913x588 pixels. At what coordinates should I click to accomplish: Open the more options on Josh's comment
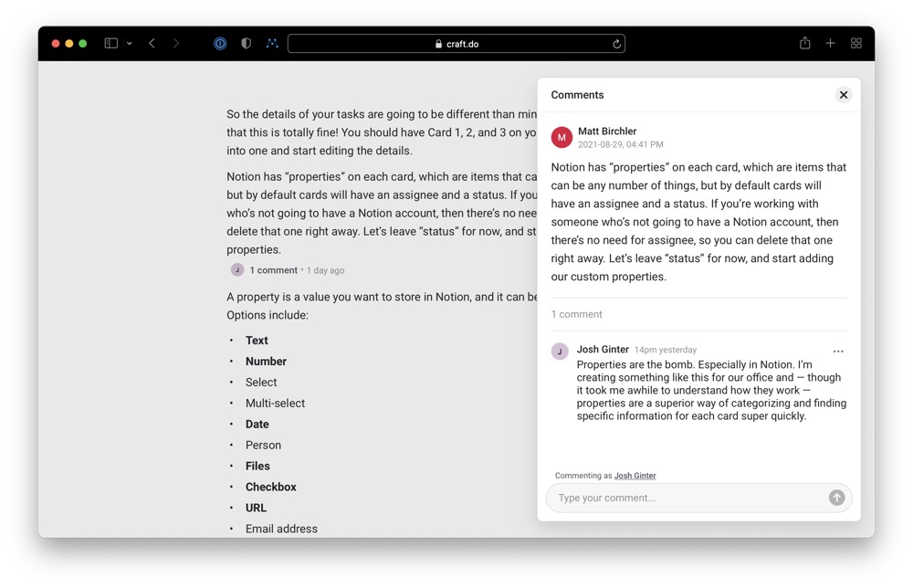[x=838, y=351]
